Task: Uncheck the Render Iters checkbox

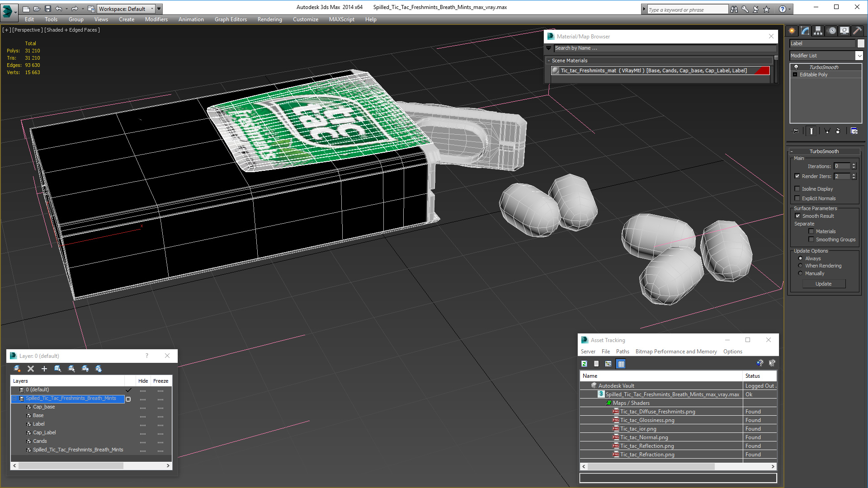Action: point(797,176)
